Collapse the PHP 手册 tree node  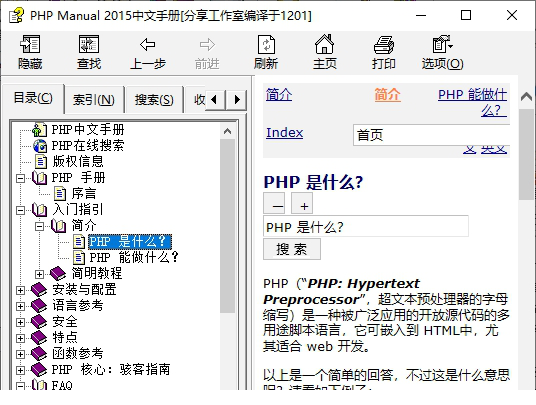[x=21, y=178]
